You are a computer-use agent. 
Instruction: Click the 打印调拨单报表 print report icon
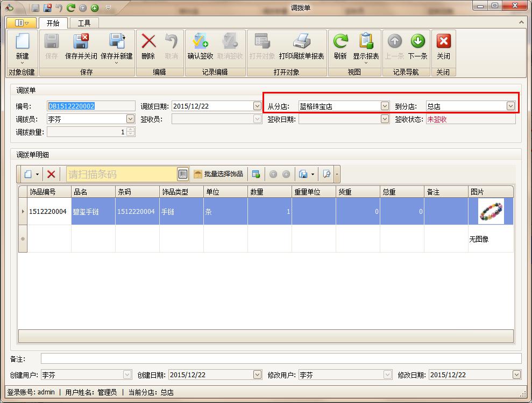[x=302, y=41]
